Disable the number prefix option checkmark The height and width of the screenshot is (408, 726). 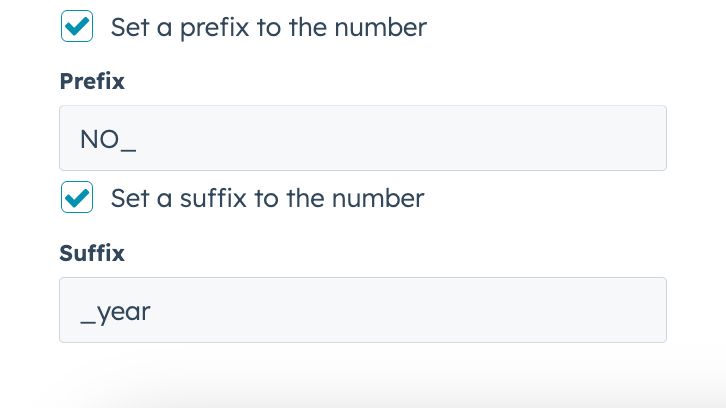pos(77,27)
